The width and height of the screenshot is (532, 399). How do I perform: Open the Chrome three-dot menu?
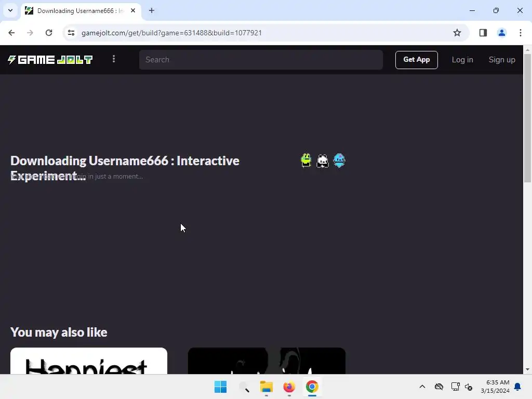(520, 33)
